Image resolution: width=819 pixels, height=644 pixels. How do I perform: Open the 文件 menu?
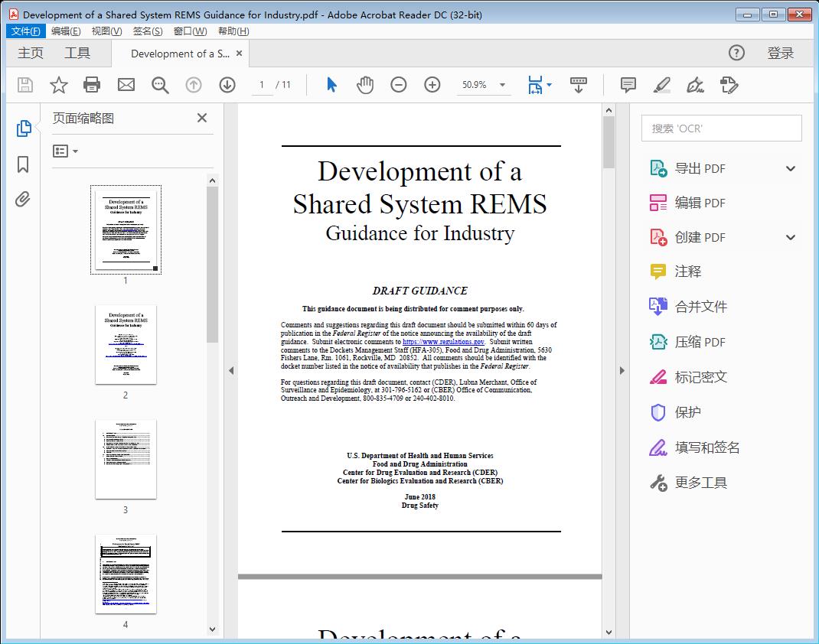click(x=25, y=31)
